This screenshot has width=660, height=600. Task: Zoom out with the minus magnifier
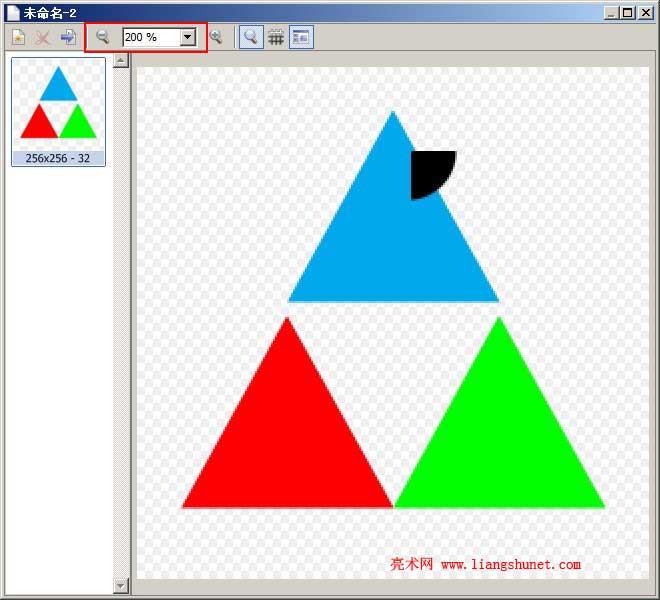click(102, 37)
